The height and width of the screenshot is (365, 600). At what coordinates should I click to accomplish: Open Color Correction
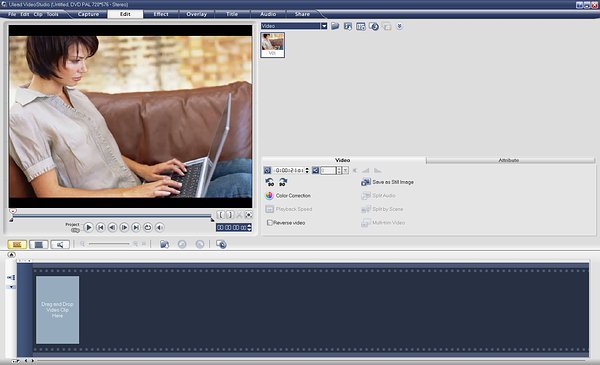(x=288, y=196)
